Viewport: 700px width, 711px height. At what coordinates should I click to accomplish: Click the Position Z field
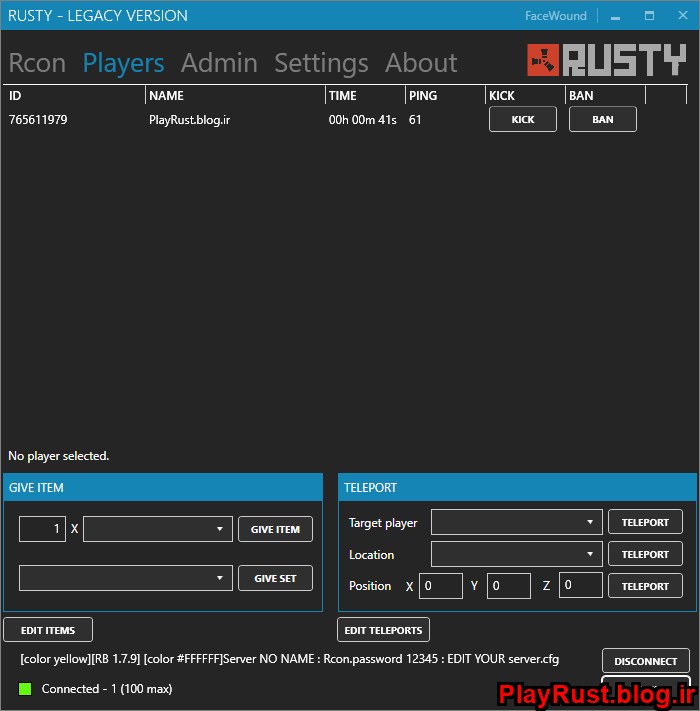pos(580,585)
